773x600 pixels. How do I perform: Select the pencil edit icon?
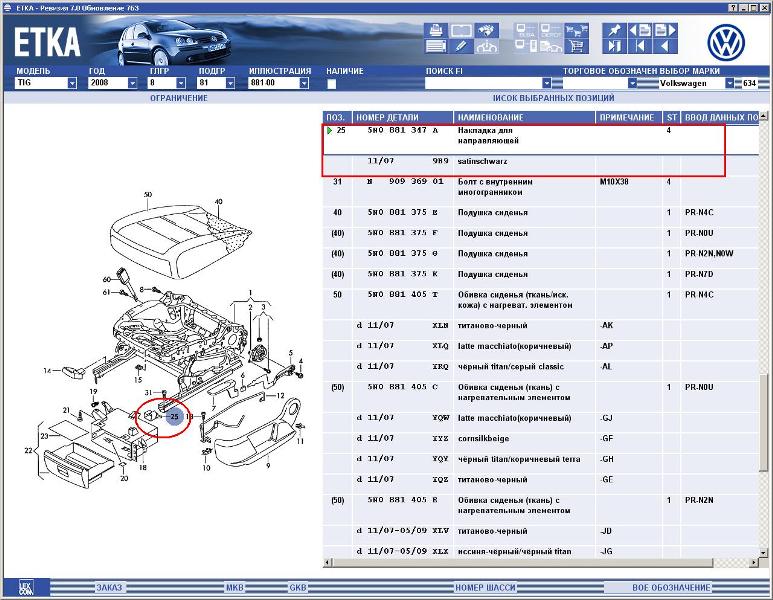pos(461,46)
